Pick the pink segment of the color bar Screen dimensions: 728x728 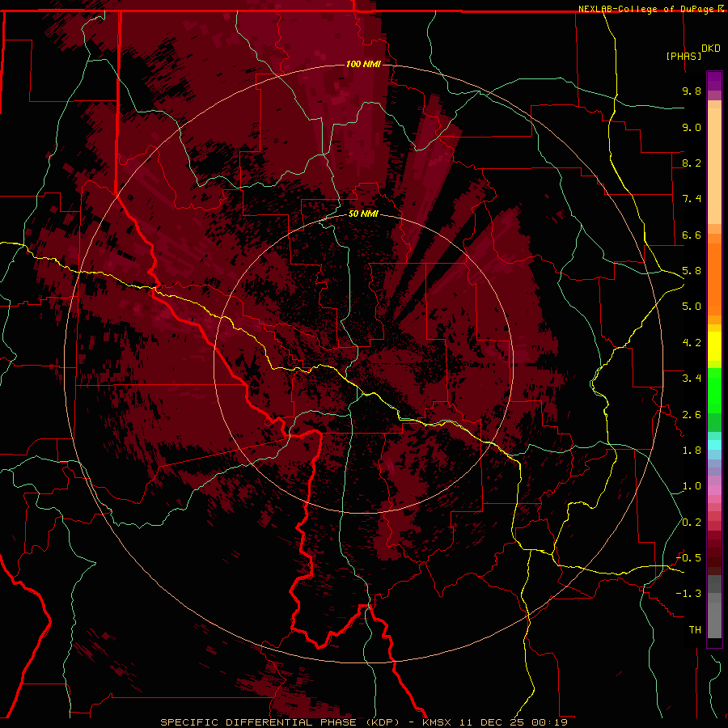click(x=714, y=490)
